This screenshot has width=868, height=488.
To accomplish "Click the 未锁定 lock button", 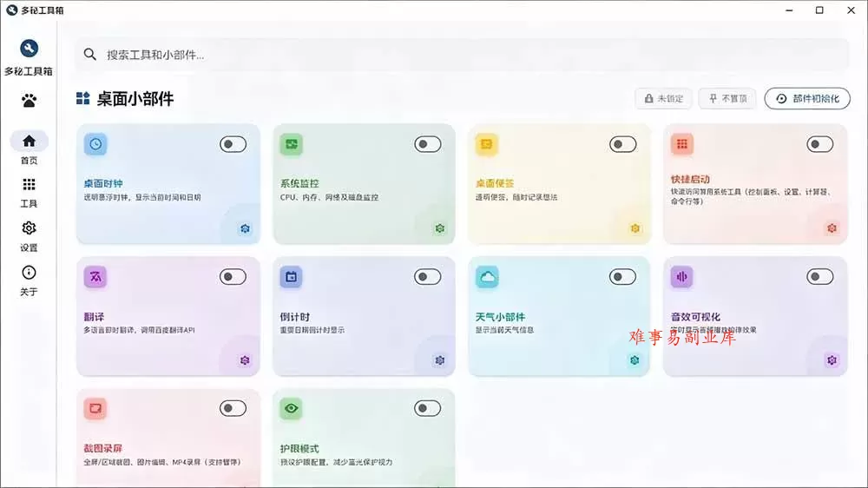I will tap(664, 99).
